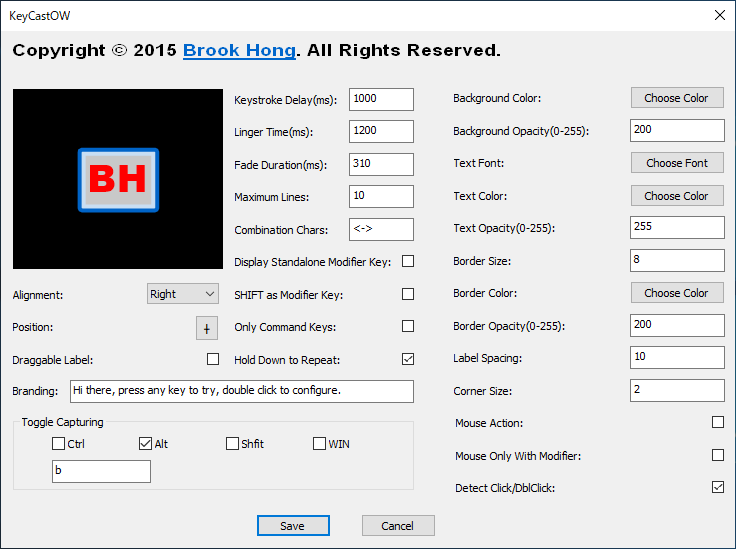Check the Shfit toggle capturing box
The image size is (736, 549).
tap(232, 443)
